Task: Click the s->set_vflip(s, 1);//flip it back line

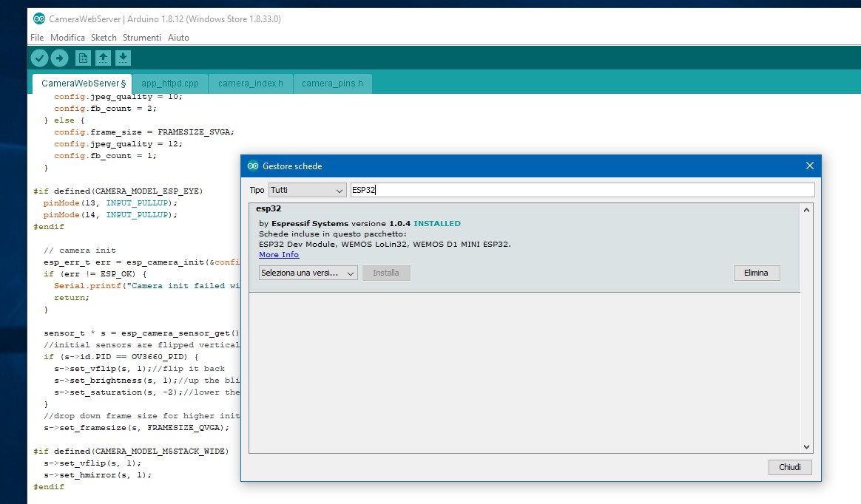Action: 140,369
